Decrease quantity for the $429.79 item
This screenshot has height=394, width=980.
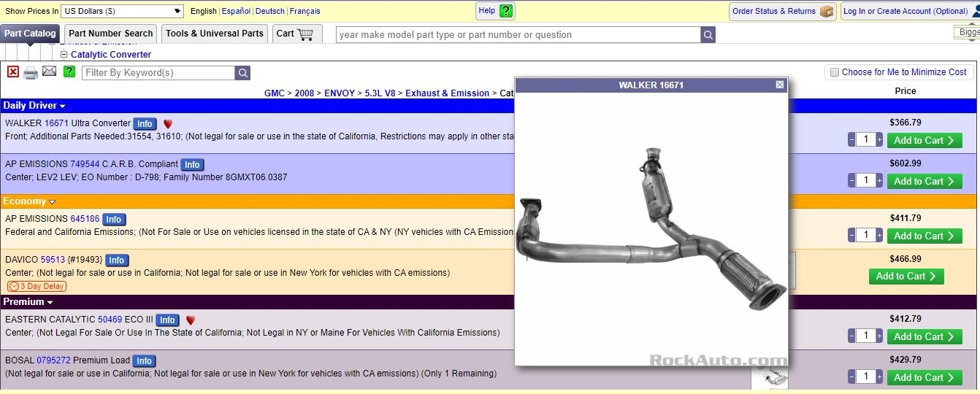click(851, 377)
